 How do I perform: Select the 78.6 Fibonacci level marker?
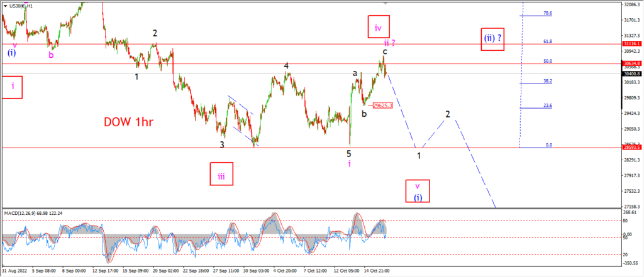548,13
